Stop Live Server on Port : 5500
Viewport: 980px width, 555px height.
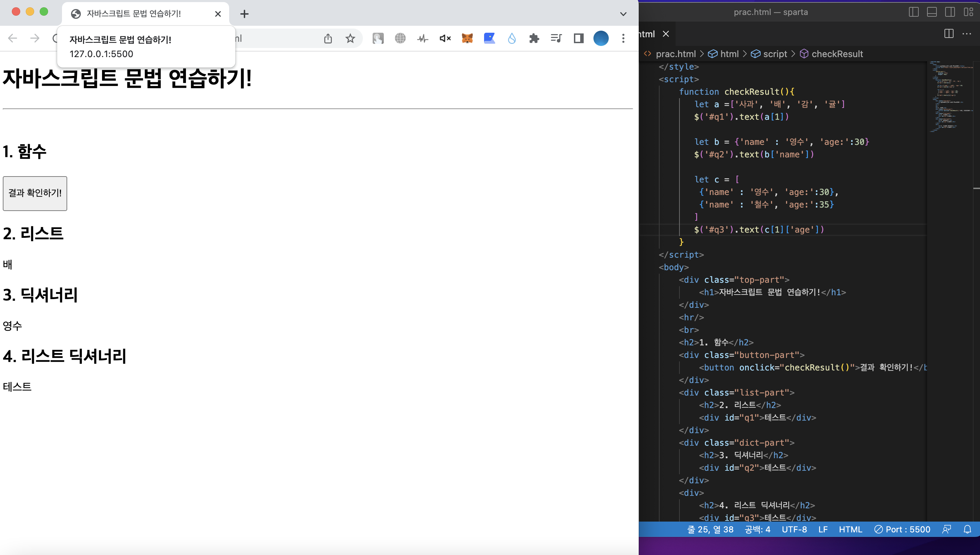(902, 530)
